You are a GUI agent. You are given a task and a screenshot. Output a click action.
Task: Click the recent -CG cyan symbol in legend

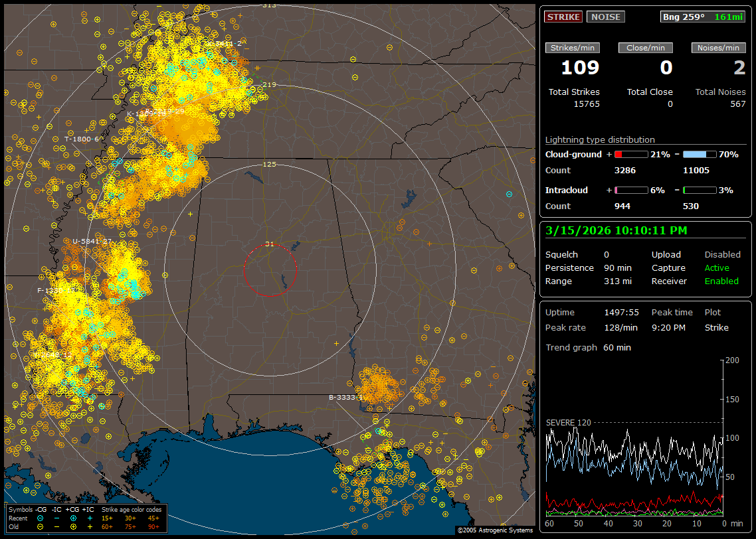[x=41, y=518]
